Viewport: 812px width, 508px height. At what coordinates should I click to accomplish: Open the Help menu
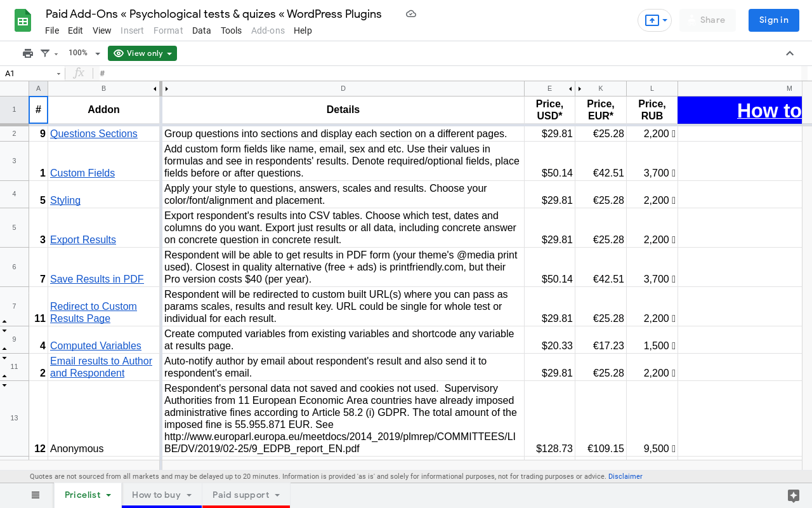(x=303, y=30)
